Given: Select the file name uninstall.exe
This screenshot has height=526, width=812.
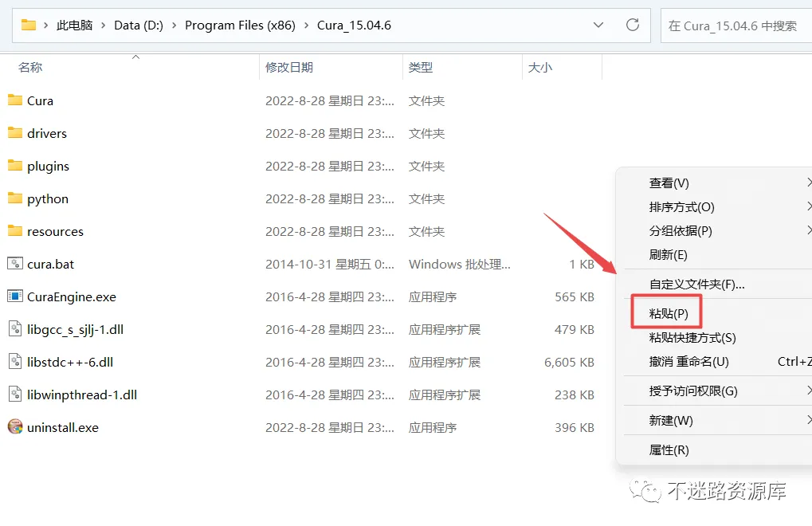Looking at the screenshot, I should click(63, 428).
